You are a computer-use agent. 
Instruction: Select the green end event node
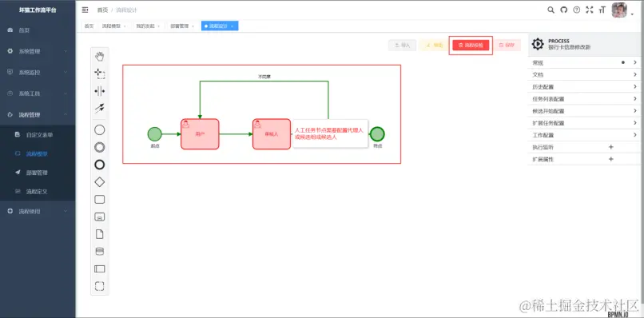(376, 134)
